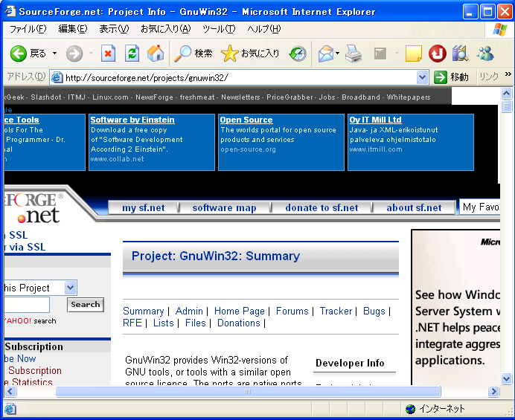Open the Oy IT Mill Ltd ad link
This screenshot has width=515, height=420.
[375, 120]
